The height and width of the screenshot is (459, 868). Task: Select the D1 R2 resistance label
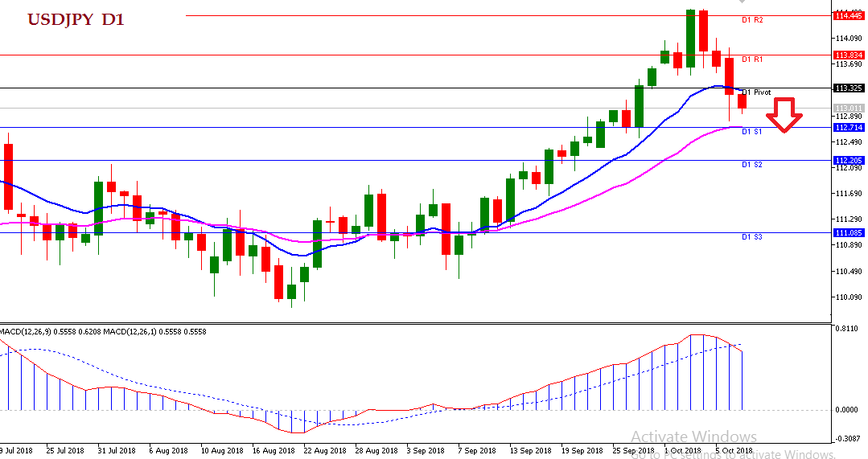[751, 19]
